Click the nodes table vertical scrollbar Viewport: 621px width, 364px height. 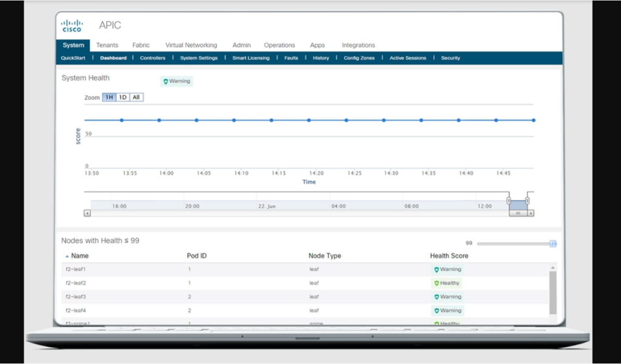point(553,293)
